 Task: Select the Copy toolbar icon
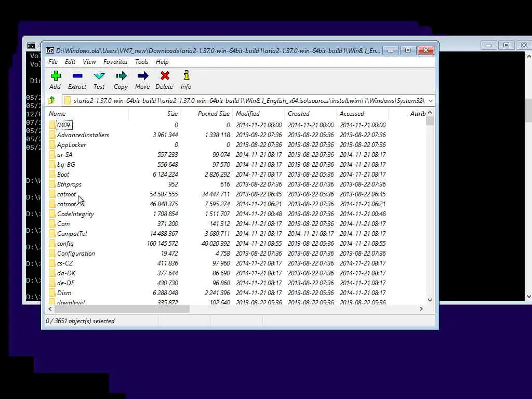click(121, 76)
